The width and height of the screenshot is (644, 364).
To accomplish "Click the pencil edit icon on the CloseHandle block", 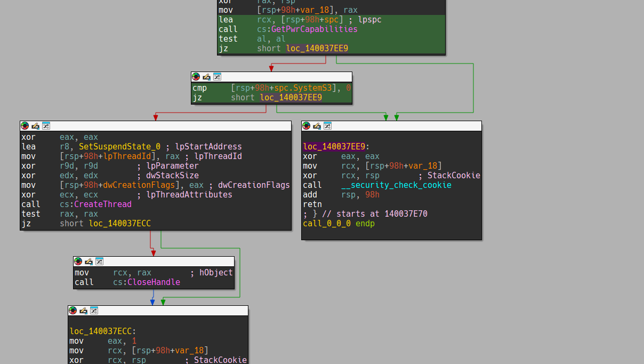I will click(x=88, y=262).
